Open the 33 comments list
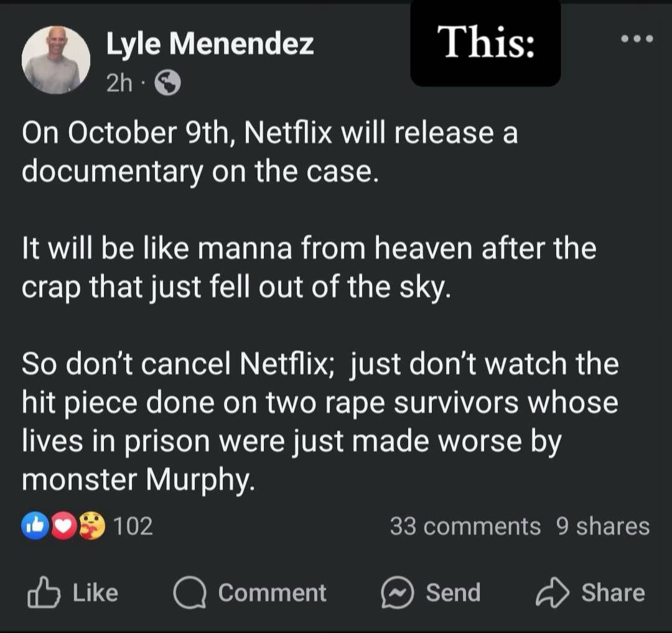 pyautogui.click(x=465, y=527)
